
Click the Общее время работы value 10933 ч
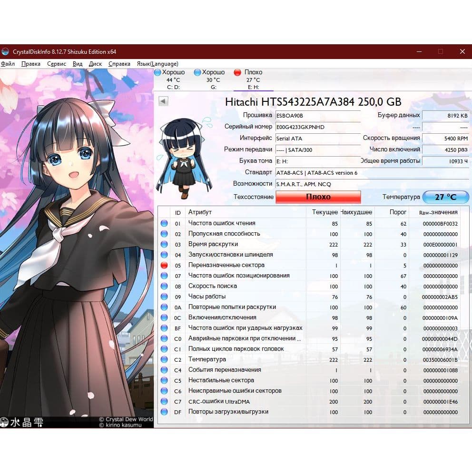point(445,161)
